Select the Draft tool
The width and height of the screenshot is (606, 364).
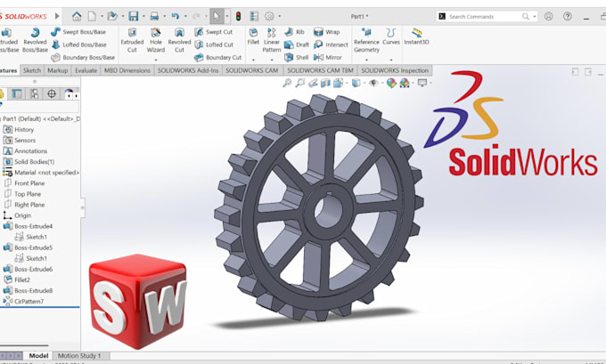297,44
